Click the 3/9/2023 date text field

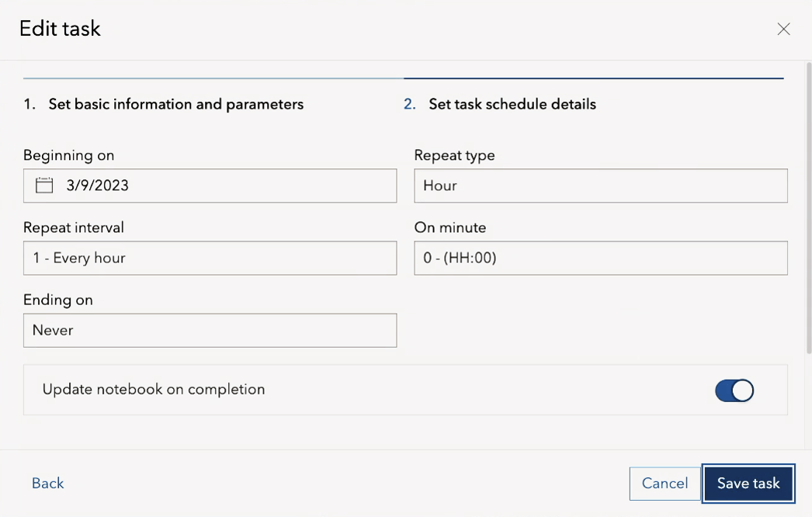coord(225,186)
